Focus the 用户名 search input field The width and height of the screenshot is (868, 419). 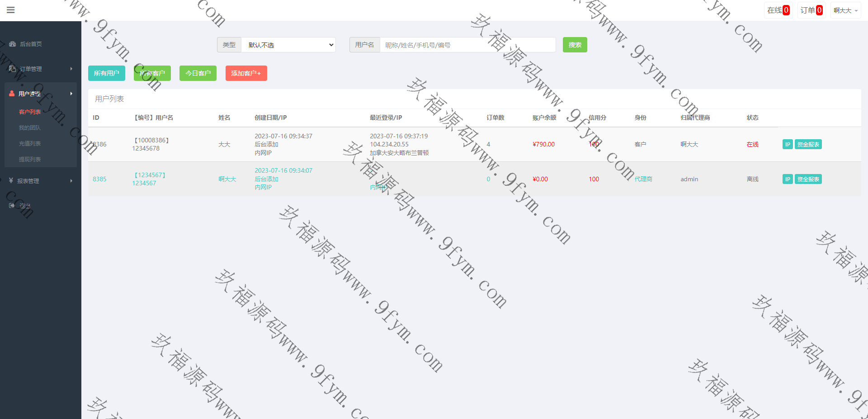467,45
